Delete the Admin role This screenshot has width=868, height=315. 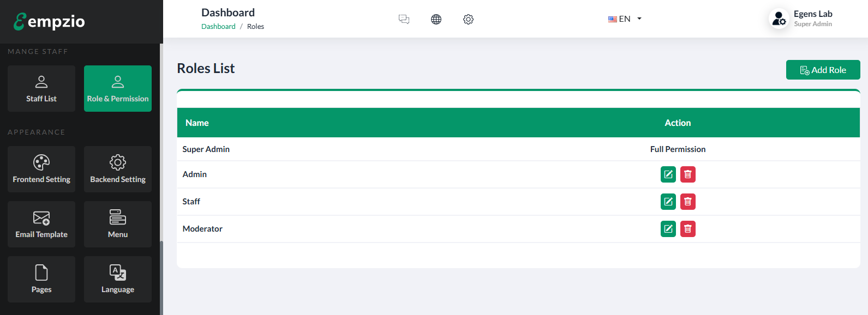(x=687, y=174)
